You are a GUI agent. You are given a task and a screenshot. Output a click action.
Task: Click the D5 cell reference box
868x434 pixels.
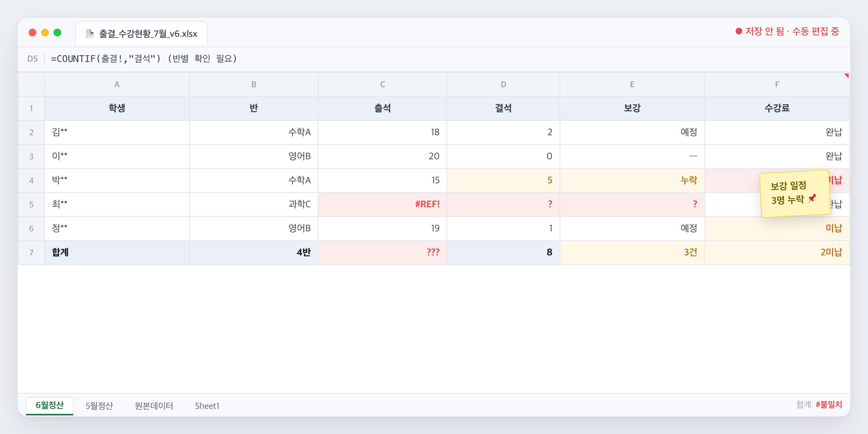tap(33, 59)
